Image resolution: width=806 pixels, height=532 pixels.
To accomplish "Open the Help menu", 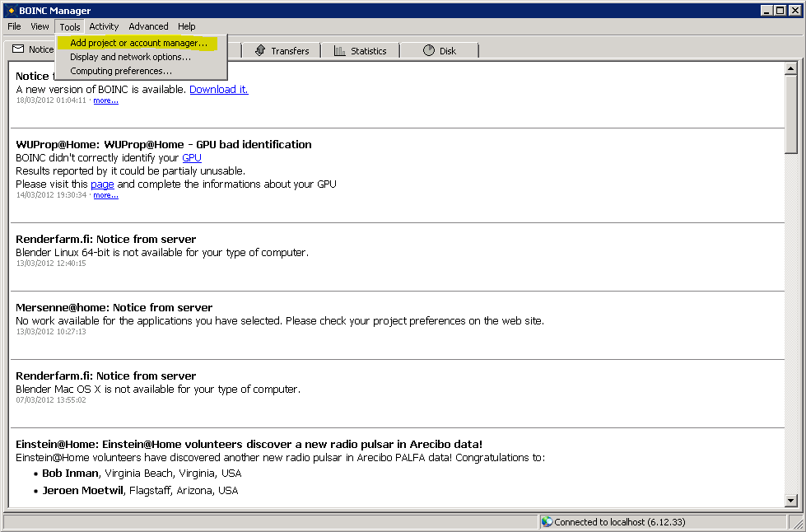I will 187,26.
